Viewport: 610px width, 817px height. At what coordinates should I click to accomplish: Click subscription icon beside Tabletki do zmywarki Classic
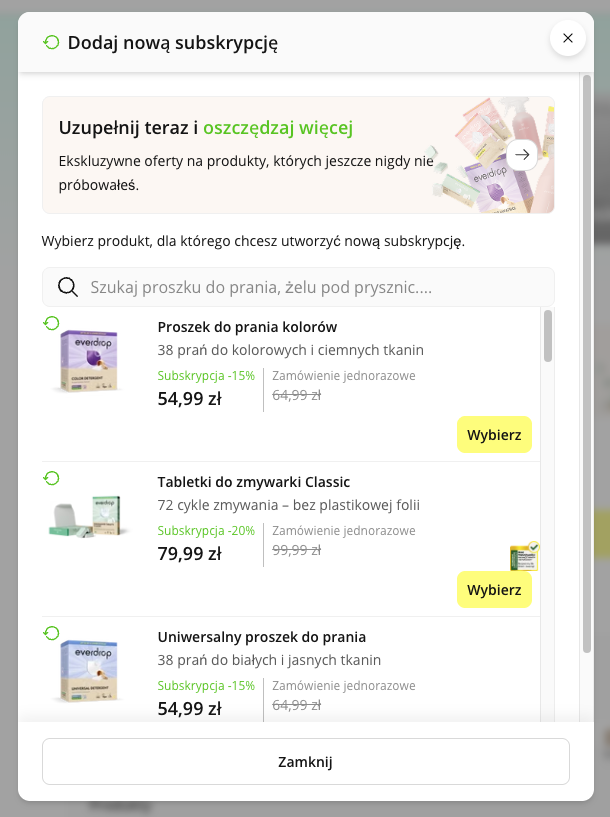pyautogui.click(x=51, y=478)
